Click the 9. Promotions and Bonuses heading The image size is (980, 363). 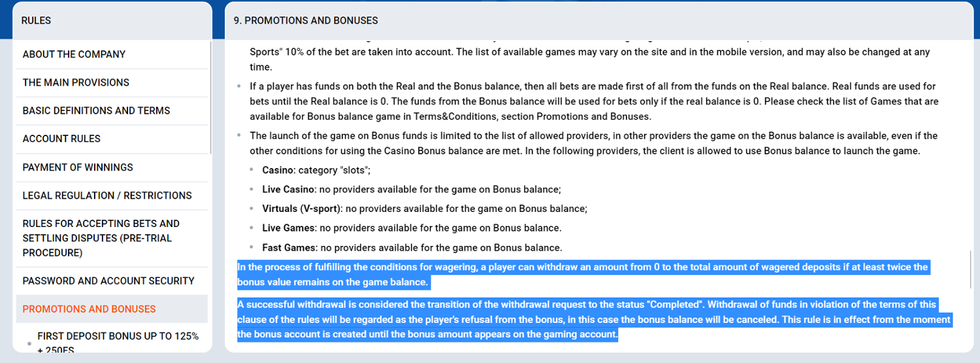point(306,20)
